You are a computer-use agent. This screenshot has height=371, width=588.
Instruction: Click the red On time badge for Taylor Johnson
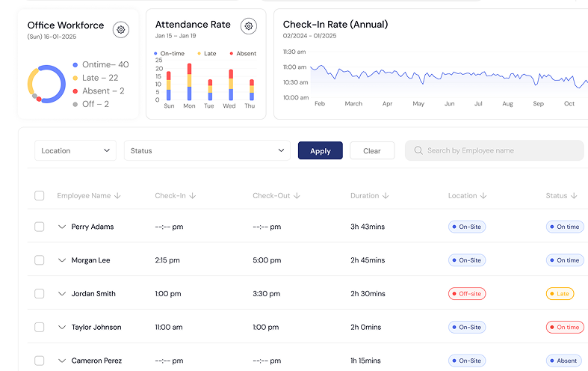pos(565,327)
